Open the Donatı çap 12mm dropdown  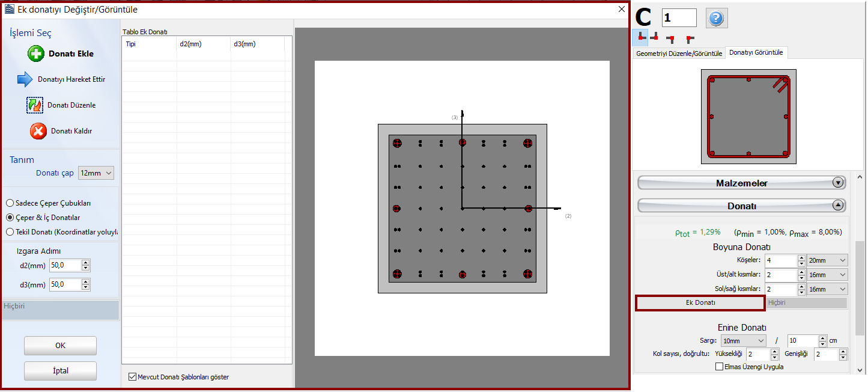(x=96, y=173)
